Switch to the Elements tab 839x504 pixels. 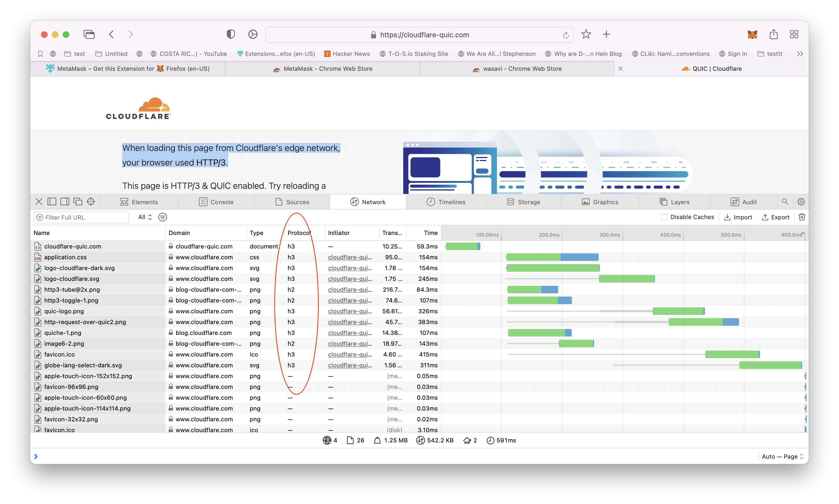[139, 202]
